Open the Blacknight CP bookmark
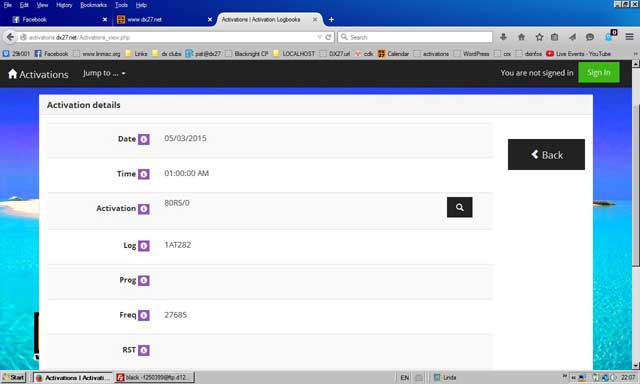 pos(247,53)
